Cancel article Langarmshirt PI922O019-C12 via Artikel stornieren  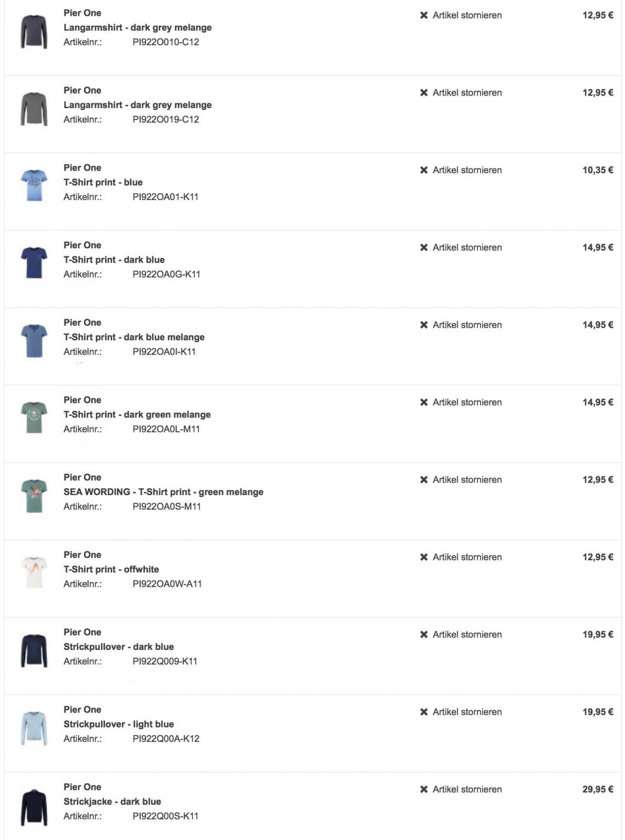[x=466, y=93]
